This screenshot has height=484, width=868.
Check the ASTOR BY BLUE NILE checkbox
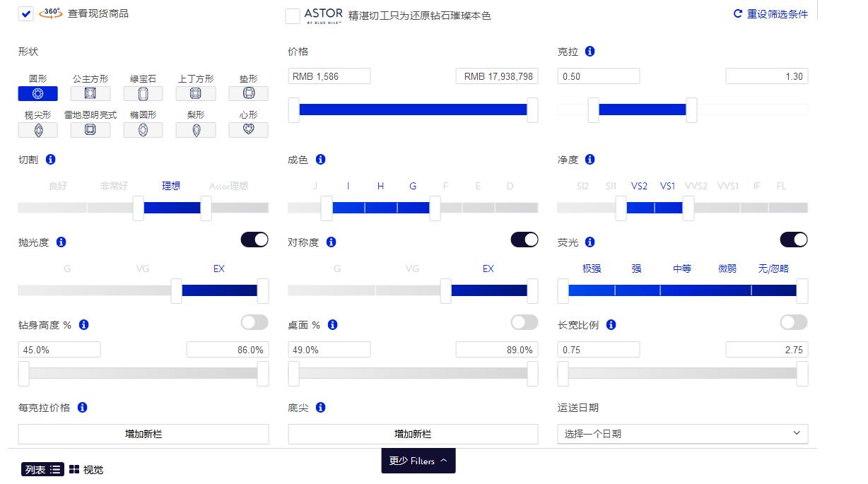293,15
